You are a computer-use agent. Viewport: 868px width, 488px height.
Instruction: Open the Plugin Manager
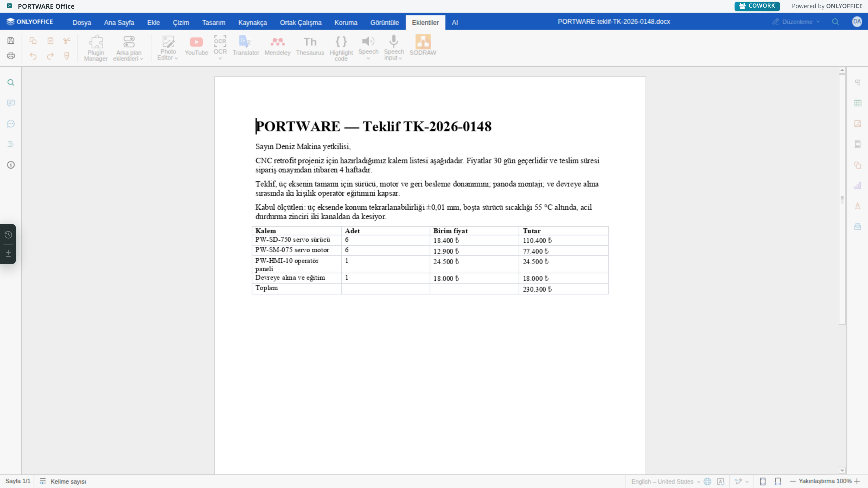96,48
